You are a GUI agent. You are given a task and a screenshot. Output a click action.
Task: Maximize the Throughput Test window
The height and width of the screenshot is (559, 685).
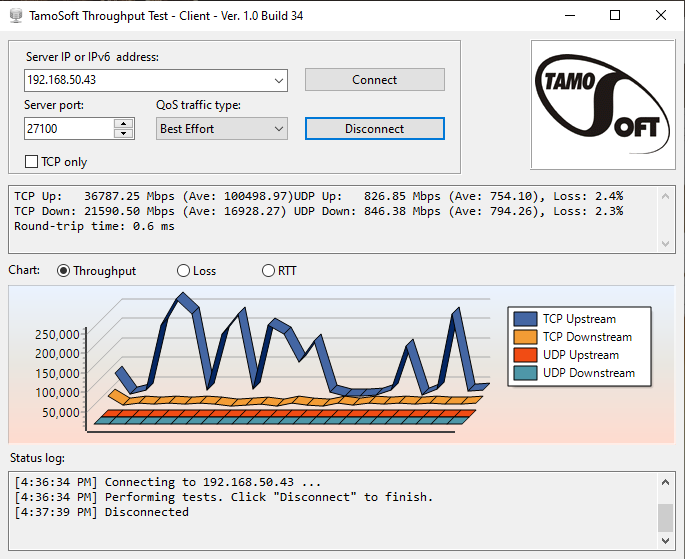[615, 15]
